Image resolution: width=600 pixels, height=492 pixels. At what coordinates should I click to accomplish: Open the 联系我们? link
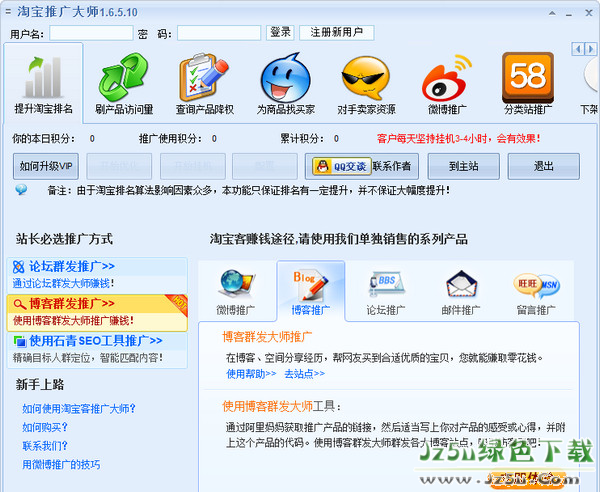pos(45,446)
